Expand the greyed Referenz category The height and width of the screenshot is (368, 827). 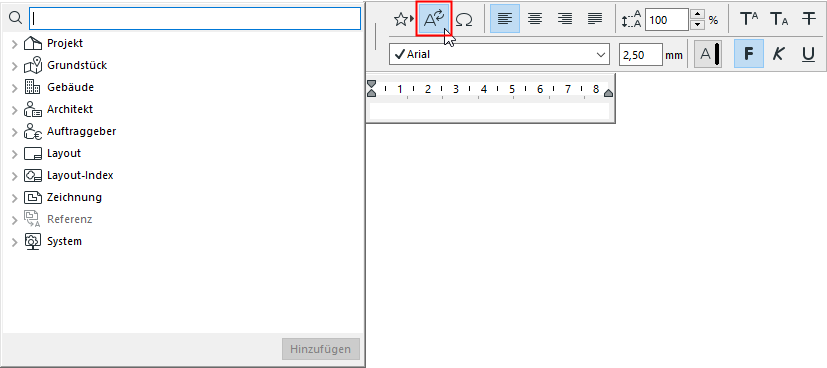(14, 220)
